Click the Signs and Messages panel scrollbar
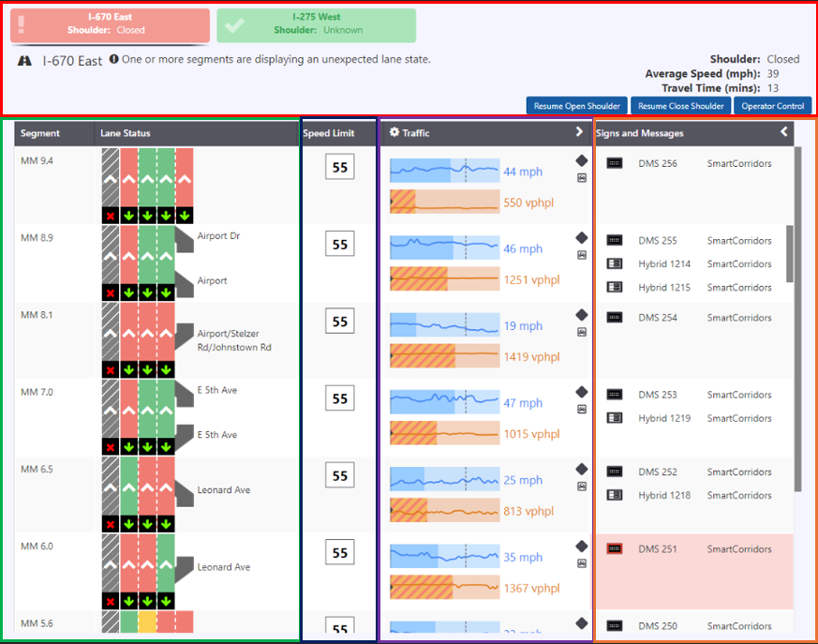The height and width of the screenshot is (644, 818). click(797, 319)
